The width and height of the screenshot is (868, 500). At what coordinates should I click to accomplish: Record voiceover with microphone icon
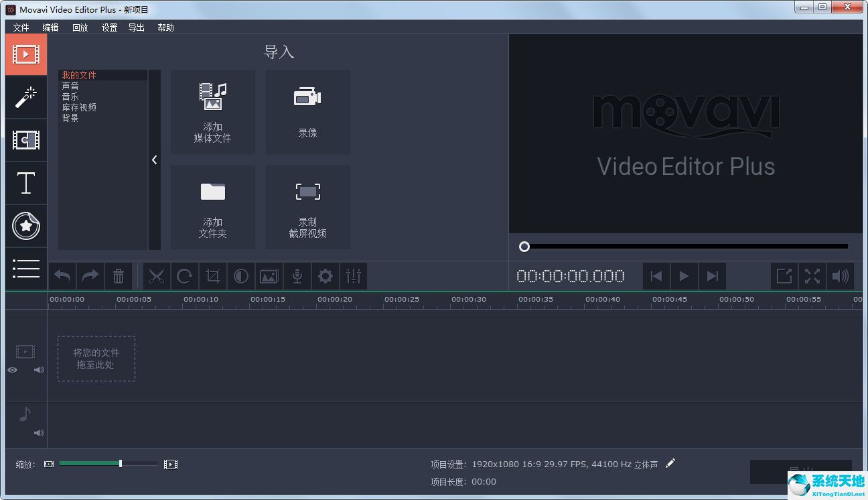[x=297, y=276]
